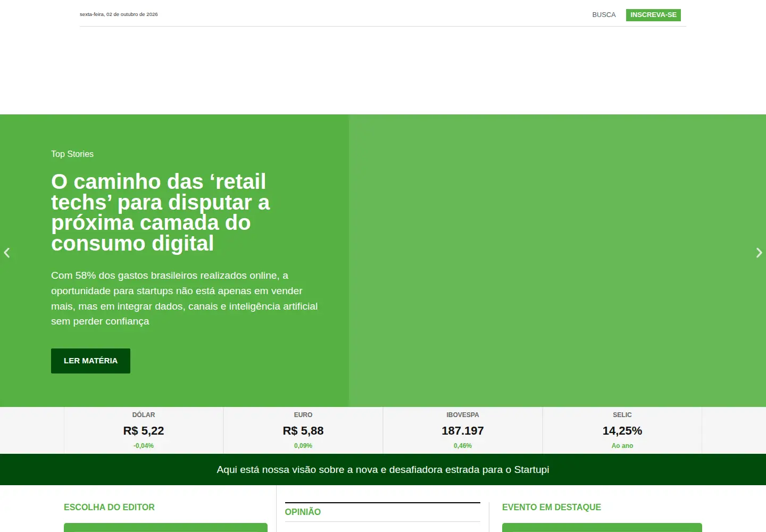
Task: Open the Startupi vision banner
Action: point(383,470)
